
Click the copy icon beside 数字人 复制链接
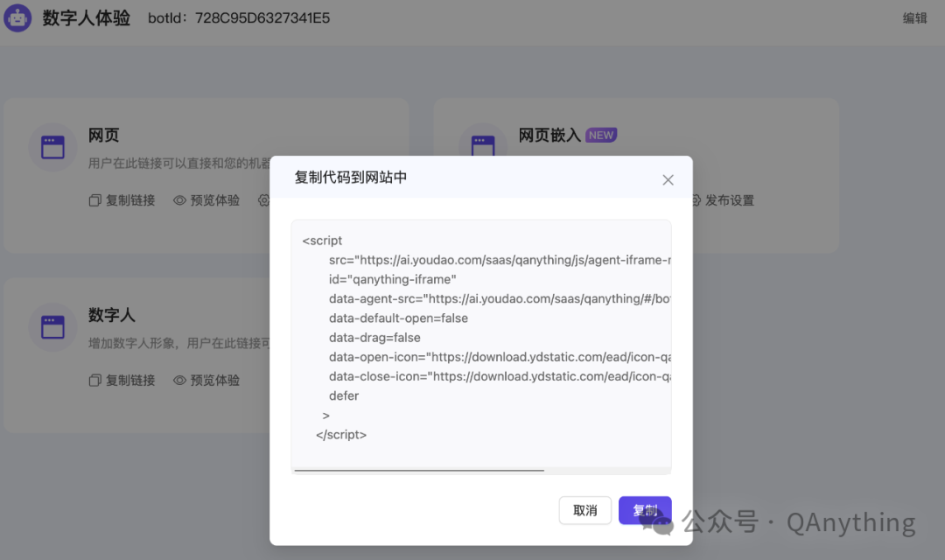pos(94,381)
